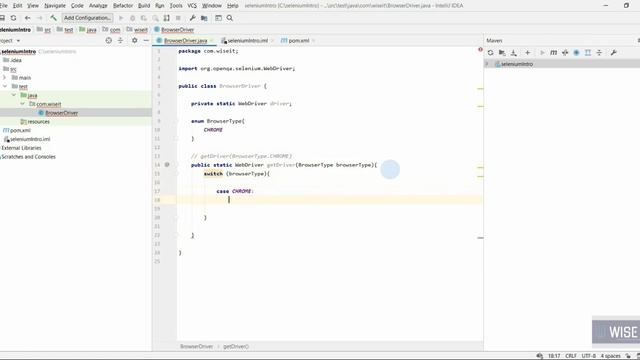Open the Navigate menu
Image resolution: width=640 pixels, height=360 pixels.
pyautogui.click(x=55, y=6)
